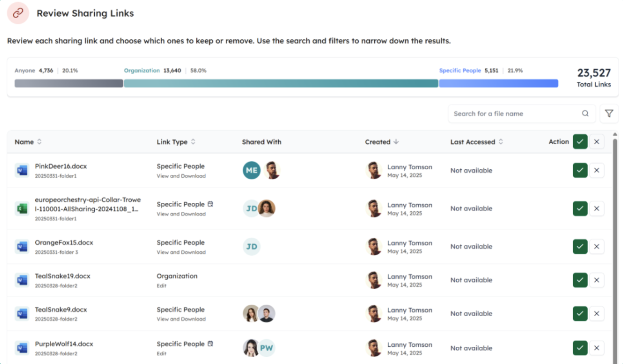This screenshot has width=623, height=364.
Task: Keep the europeorchestry spreadsheet link
Action: coord(580,209)
